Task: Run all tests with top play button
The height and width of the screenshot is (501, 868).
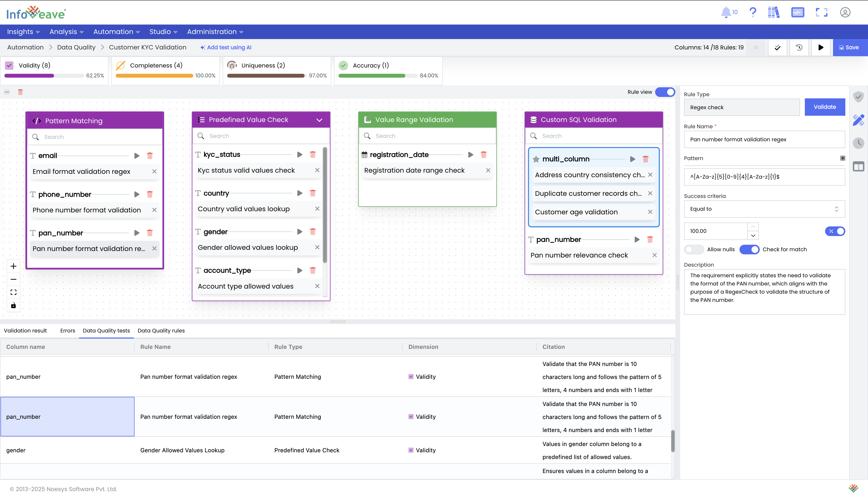Action: 821,47
